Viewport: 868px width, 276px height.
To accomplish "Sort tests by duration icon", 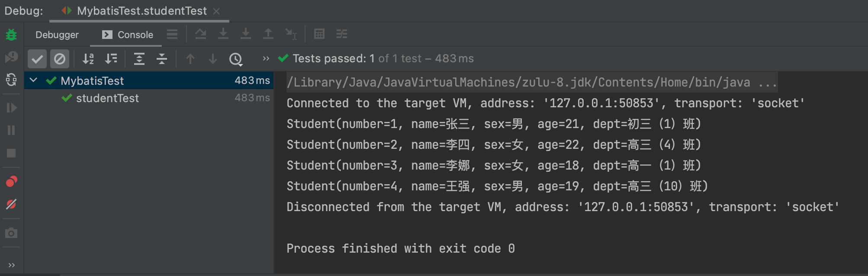I will 111,59.
